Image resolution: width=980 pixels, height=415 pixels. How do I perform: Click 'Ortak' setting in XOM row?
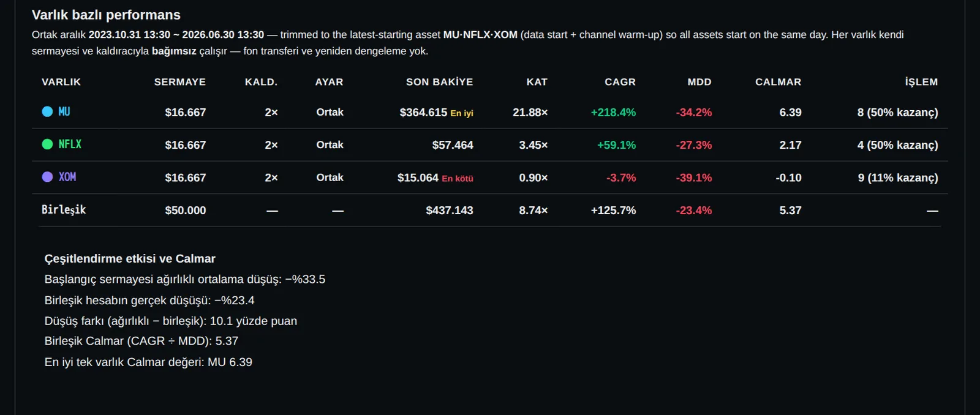[330, 177]
